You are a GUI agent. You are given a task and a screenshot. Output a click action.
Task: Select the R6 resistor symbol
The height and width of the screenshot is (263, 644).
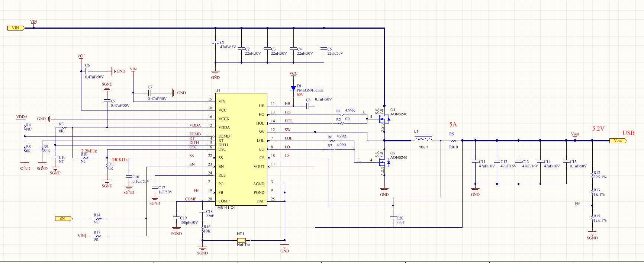[x=332, y=141]
